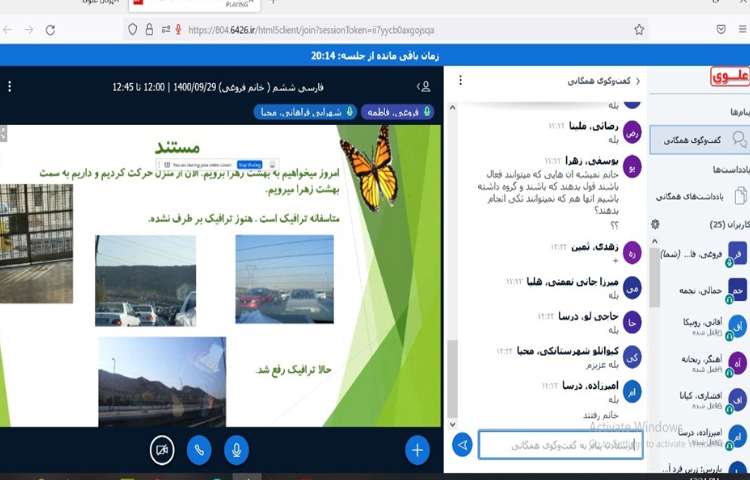Toggle webcam sharing button
Viewport: 750px width, 480px height.
pyautogui.click(x=162, y=450)
